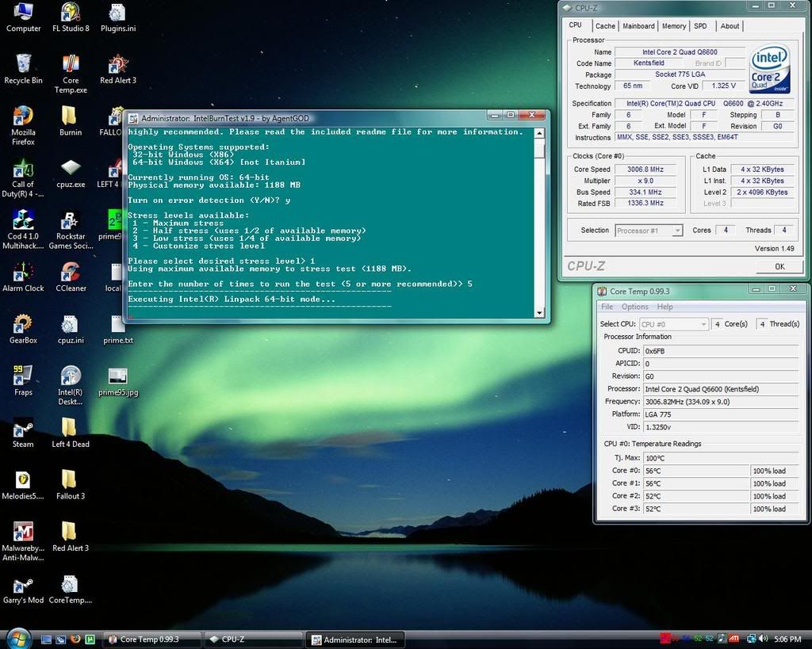Open the Cod 4 1.0 Multihack icon
The width and height of the screenshot is (812, 649).
(x=23, y=229)
